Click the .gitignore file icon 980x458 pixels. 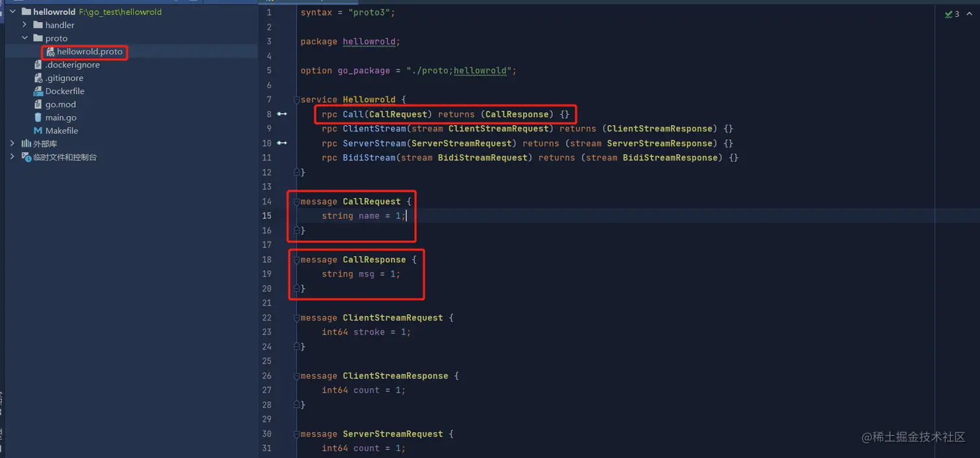pos(39,78)
